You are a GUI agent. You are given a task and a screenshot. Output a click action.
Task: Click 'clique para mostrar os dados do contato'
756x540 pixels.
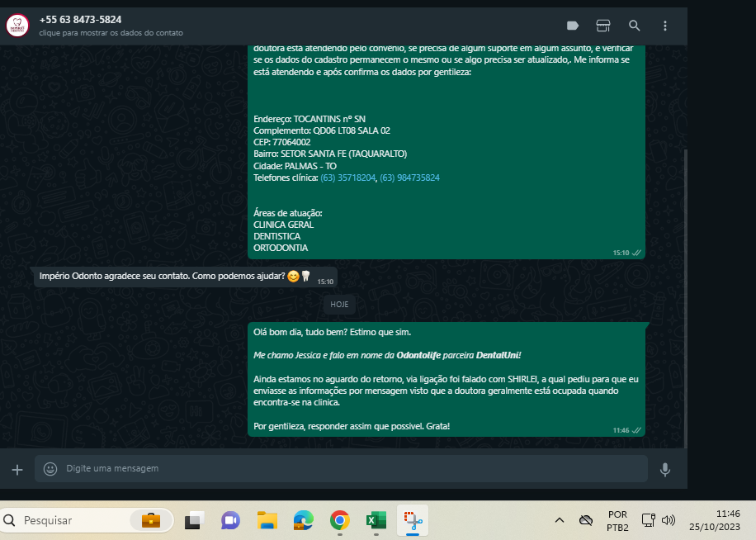(x=111, y=33)
